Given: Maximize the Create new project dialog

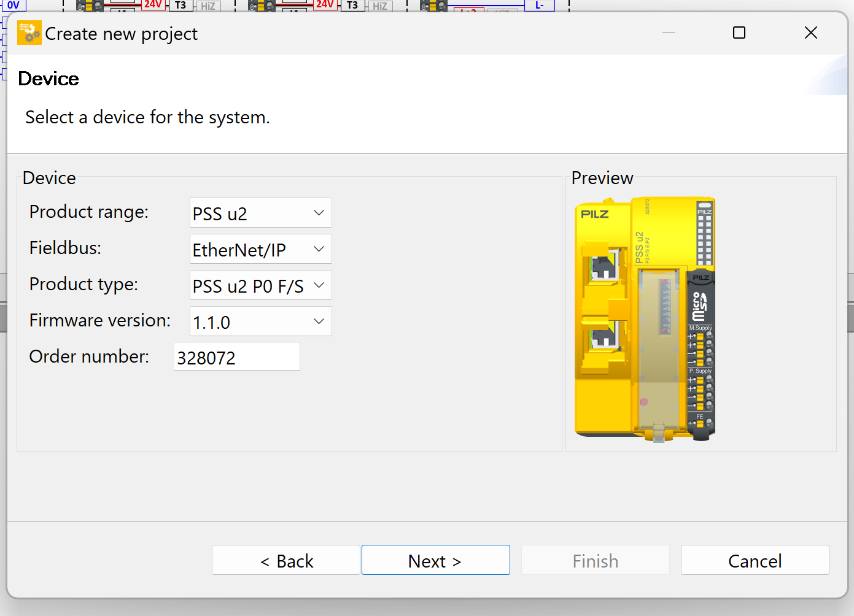Looking at the screenshot, I should point(739,33).
